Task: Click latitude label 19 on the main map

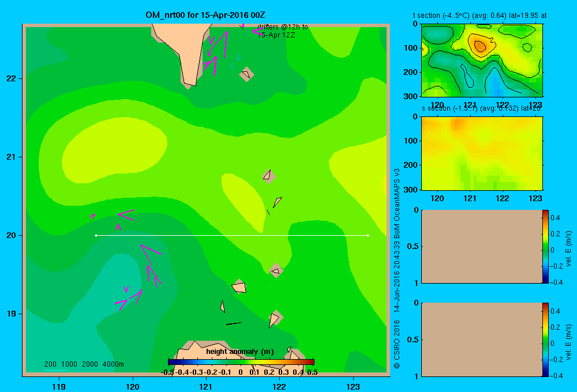Action: (x=12, y=314)
